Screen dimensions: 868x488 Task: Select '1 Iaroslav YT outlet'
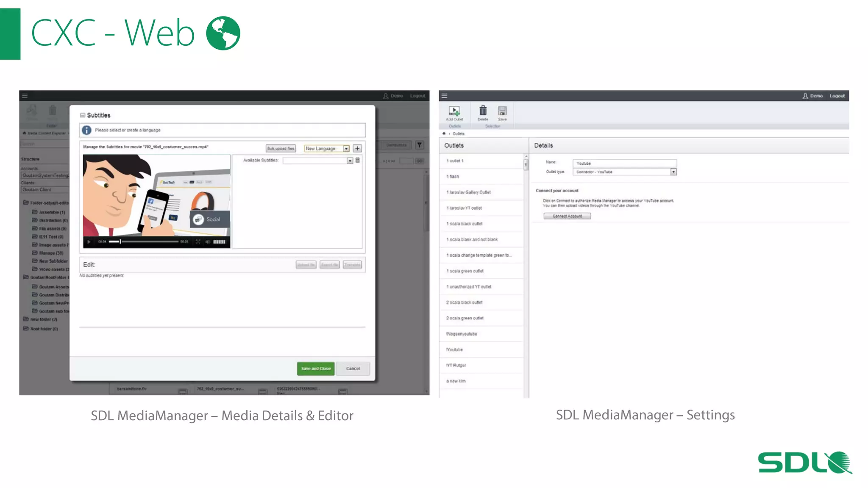(481, 208)
